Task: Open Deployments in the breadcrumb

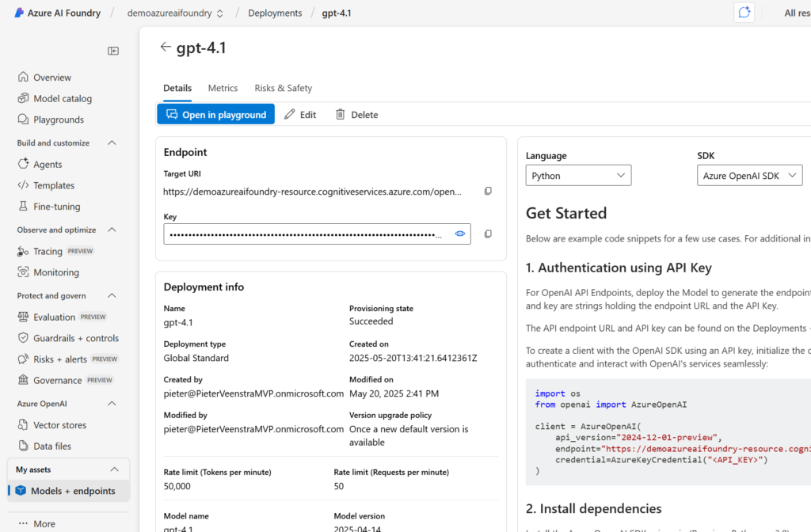Action: pyautogui.click(x=275, y=13)
